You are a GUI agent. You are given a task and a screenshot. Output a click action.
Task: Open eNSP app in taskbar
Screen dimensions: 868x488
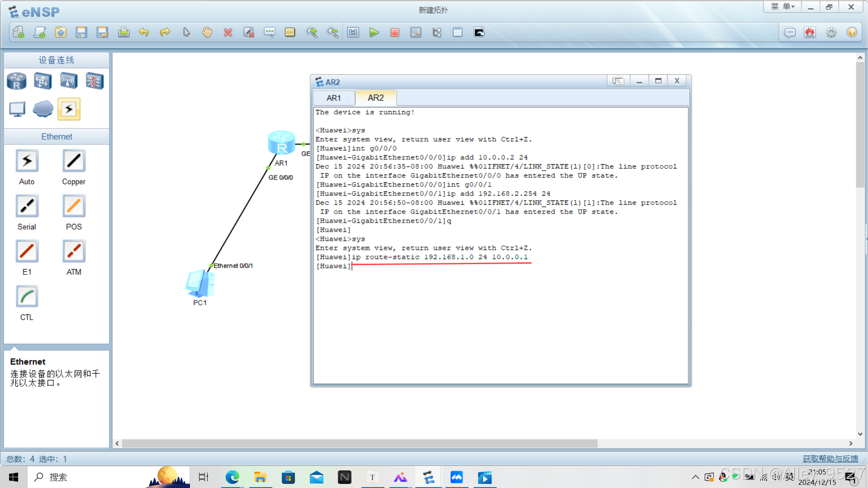[428, 477]
